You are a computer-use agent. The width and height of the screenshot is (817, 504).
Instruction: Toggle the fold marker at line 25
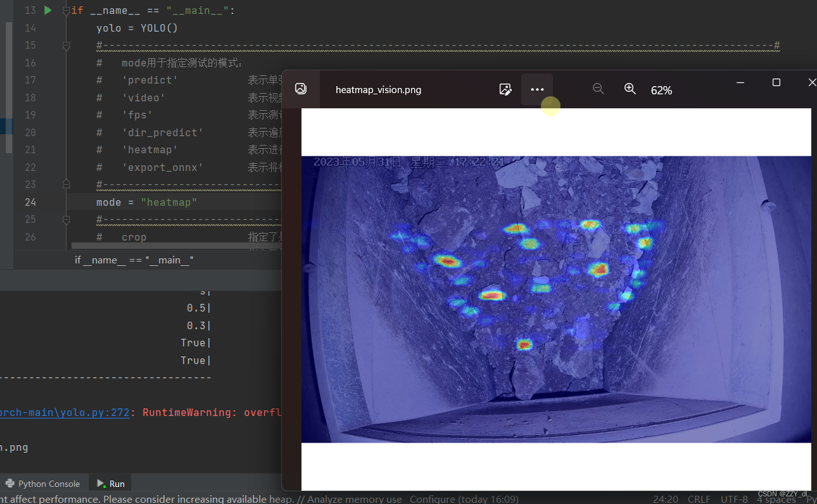tap(66, 220)
